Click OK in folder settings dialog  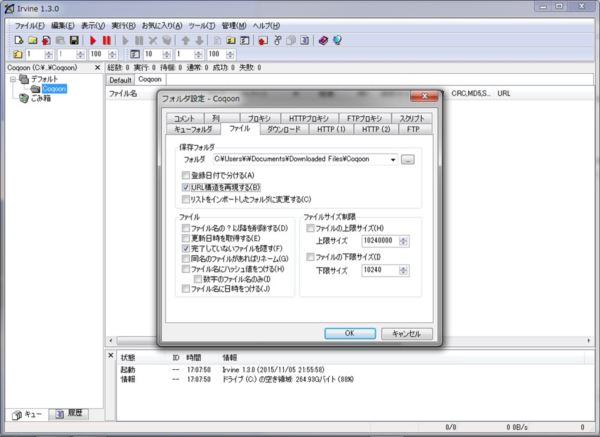pos(350,333)
